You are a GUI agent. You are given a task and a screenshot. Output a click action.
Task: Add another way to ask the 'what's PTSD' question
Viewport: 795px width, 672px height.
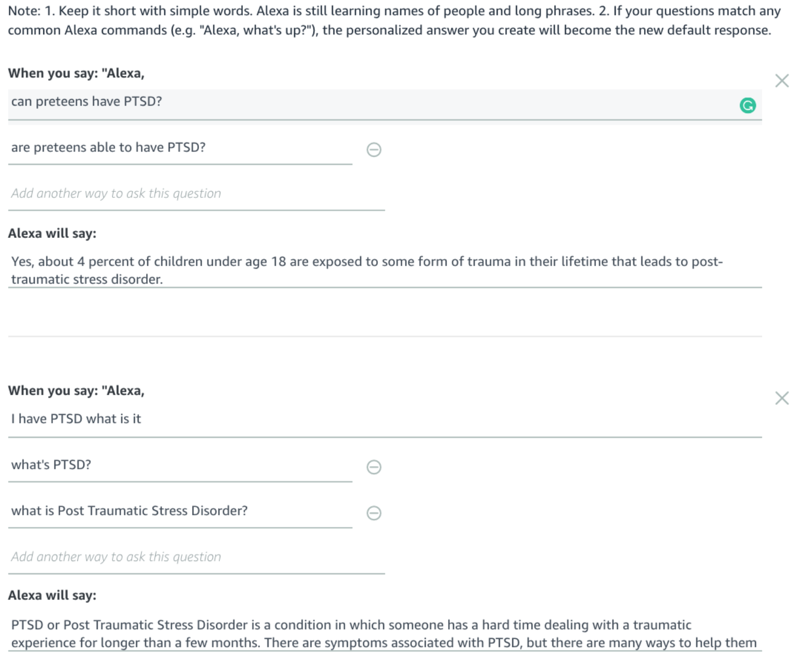(196, 558)
